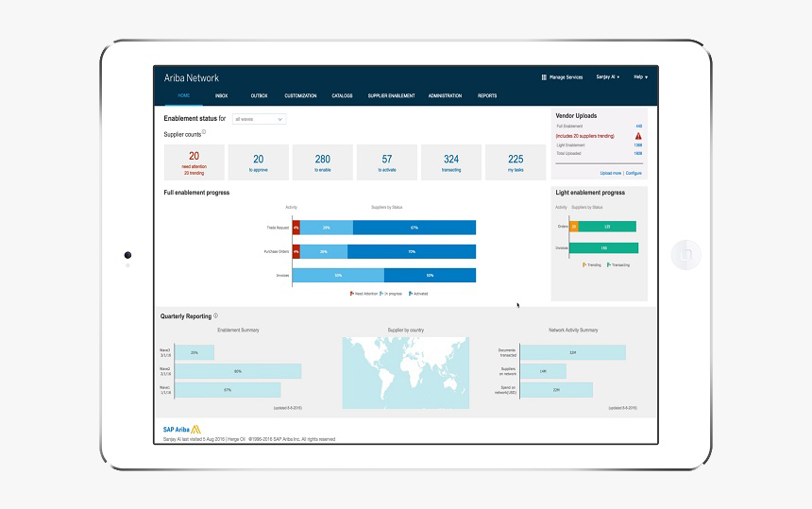Open the '324 transacting' supplier tile
Viewport: 812px width, 509px height.
[451, 162]
